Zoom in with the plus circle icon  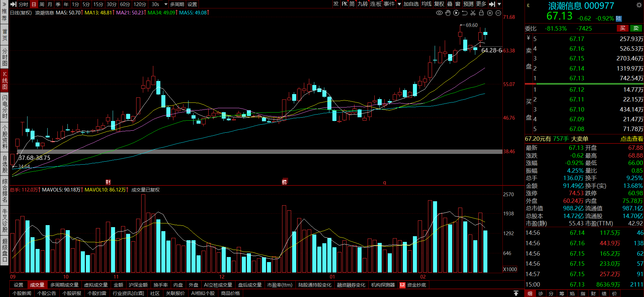pyautogui.click(x=490, y=13)
